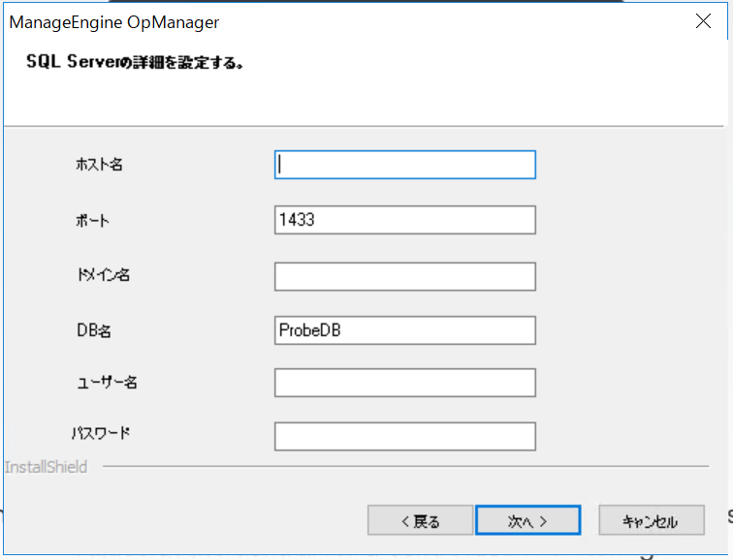733x560 pixels.
Task: Click the ポート label text
Action: pyautogui.click(x=92, y=221)
